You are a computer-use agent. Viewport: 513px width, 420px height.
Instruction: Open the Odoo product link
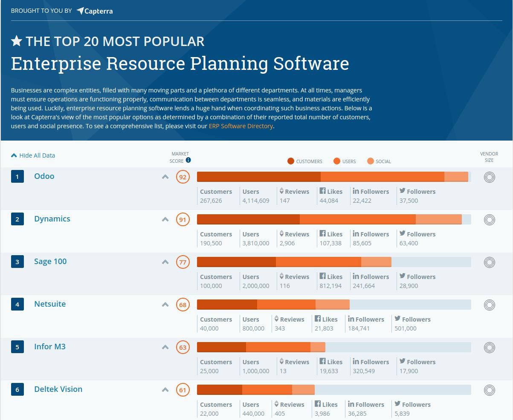[x=44, y=176]
